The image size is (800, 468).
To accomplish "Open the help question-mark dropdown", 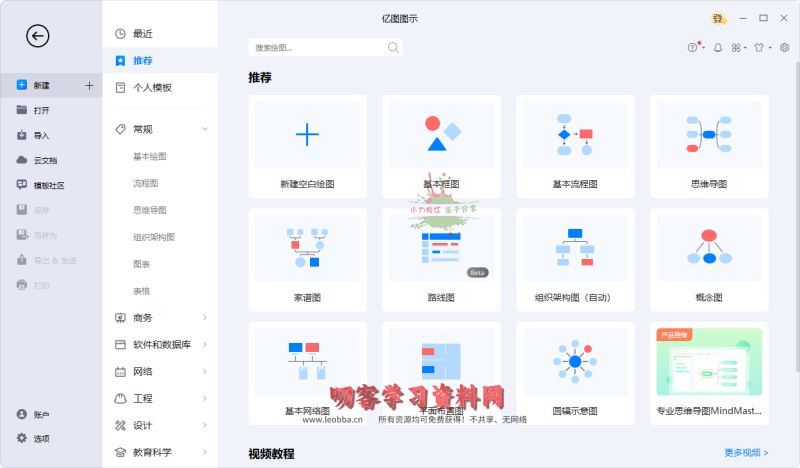I will point(695,47).
